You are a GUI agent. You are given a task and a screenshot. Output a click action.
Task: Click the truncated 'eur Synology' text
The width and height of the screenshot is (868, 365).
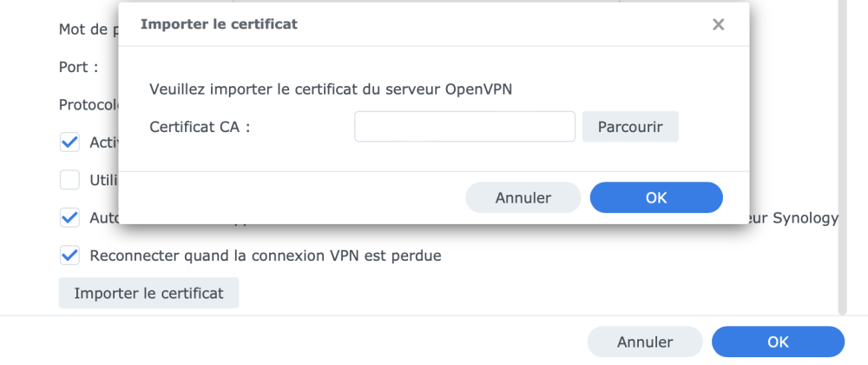(x=793, y=218)
